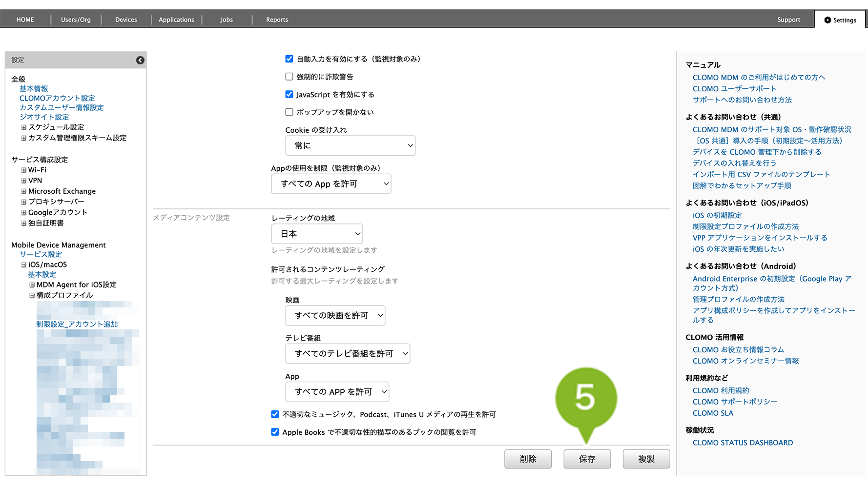Open the CLOMO STATUS DASHBOARD link
The width and height of the screenshot is (868, 488).
[743, 443]
